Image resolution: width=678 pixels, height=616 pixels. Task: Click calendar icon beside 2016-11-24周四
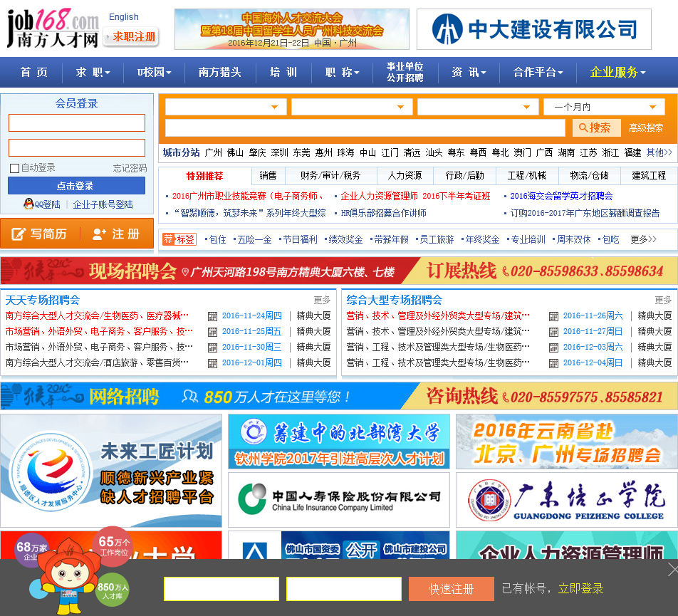212,316
